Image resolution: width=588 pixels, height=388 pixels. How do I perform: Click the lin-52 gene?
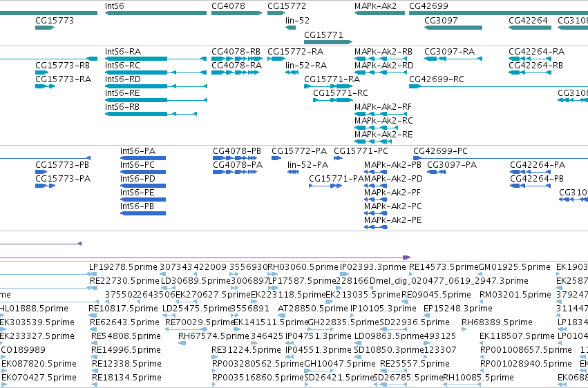coord(291,28)
